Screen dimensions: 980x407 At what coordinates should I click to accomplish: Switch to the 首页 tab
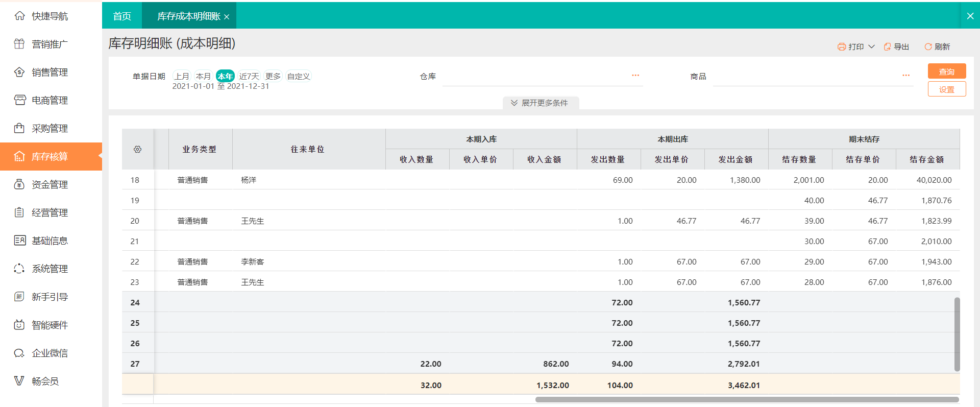point(122,16)
